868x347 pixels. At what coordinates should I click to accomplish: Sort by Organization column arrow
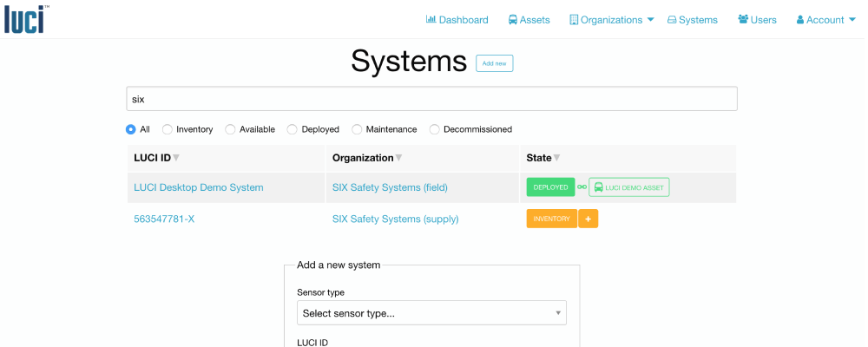(398, 158)
